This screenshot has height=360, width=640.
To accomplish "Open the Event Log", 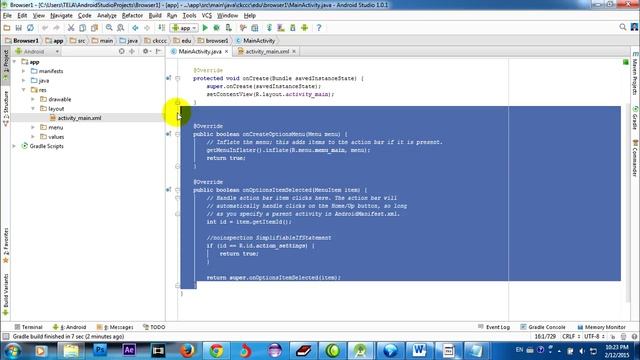I will 494,327.
